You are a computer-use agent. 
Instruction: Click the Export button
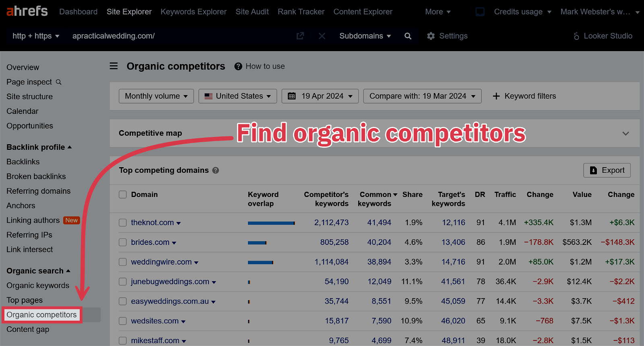(x=607, y=170)
